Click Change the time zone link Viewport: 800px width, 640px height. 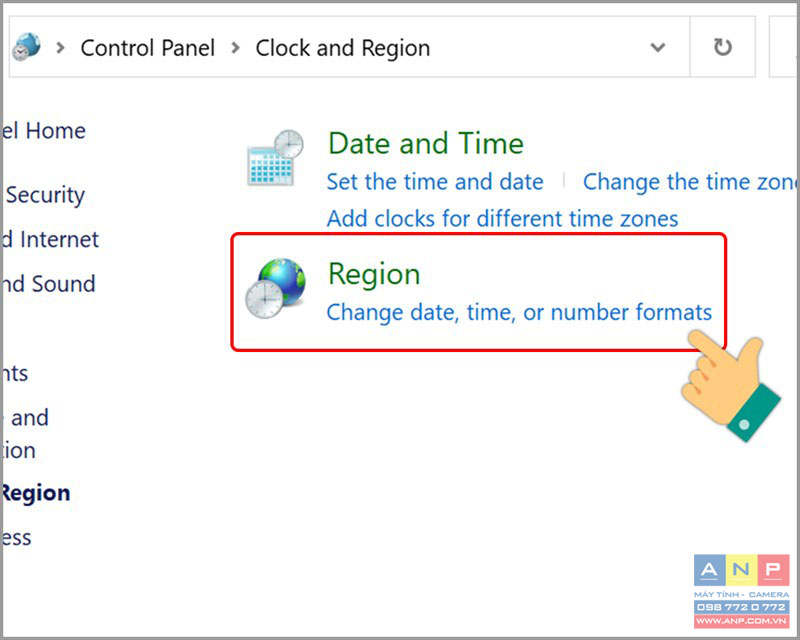[691, 182]
